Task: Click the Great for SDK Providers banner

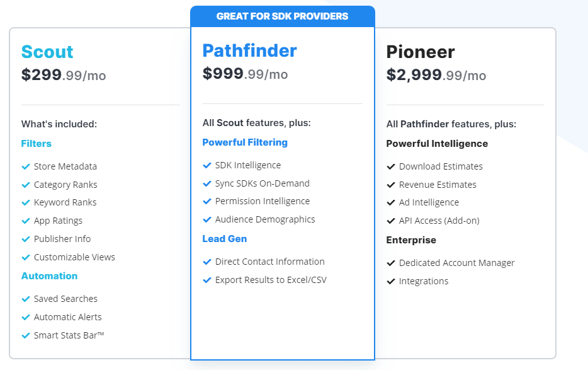Action: (x=282, y=16)
